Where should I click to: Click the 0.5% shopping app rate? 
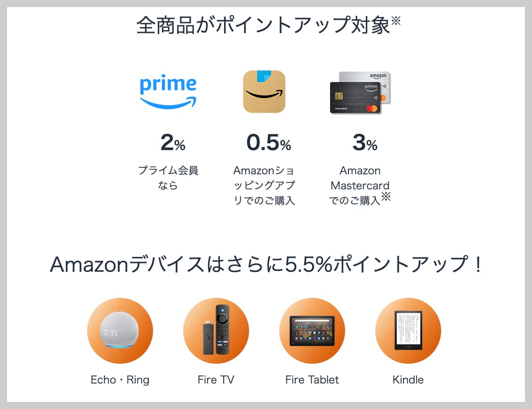[269, 143]
